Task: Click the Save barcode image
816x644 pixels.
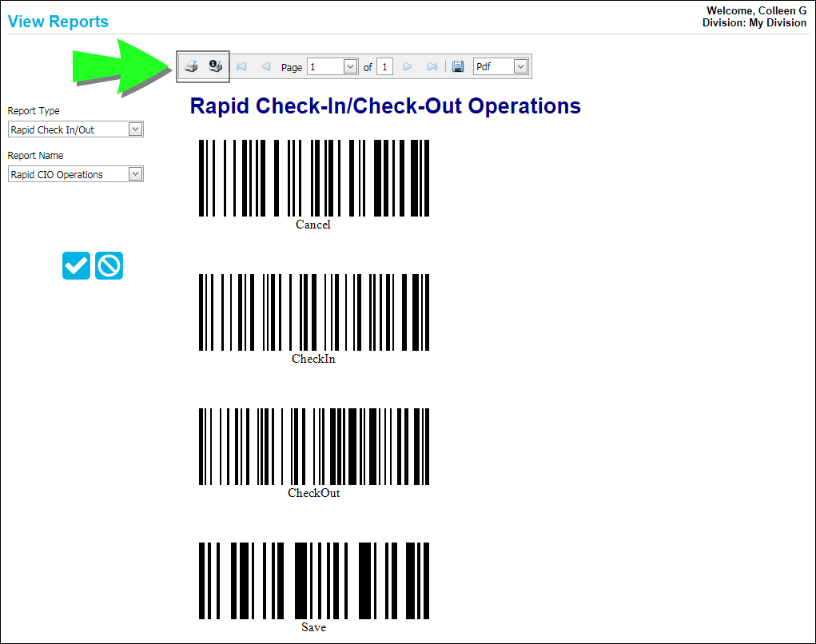Action: 314,581
